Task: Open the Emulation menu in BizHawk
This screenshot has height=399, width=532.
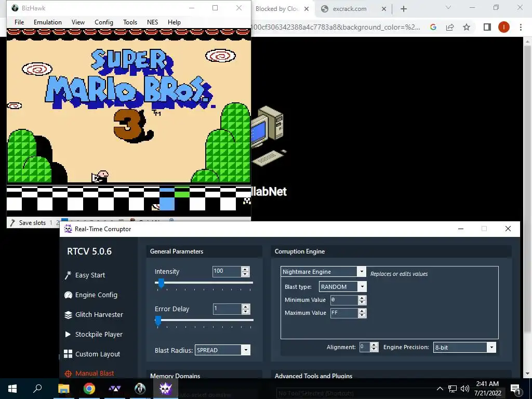Action: [x=47, y=22]
